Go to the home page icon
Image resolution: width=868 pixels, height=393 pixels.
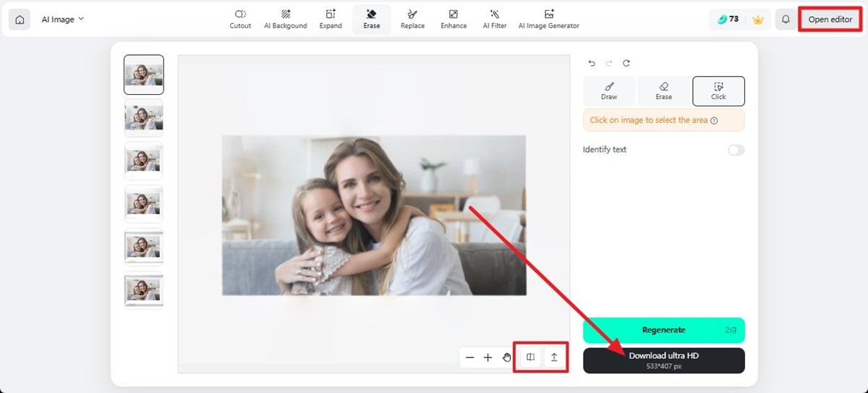coord(20,20)
